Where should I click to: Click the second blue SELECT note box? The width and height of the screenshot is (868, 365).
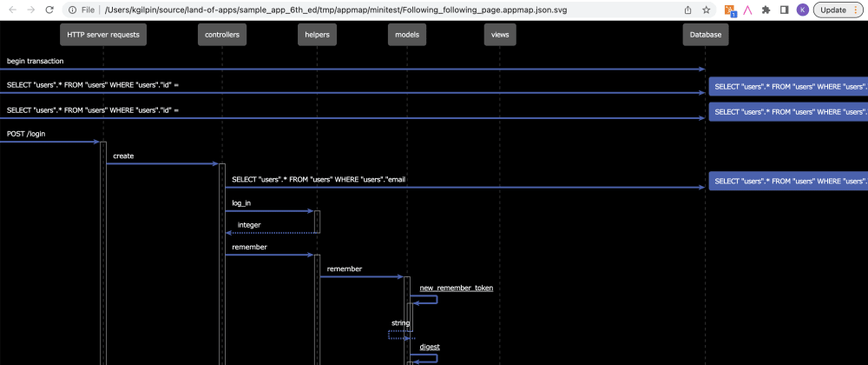click(788, 111)
